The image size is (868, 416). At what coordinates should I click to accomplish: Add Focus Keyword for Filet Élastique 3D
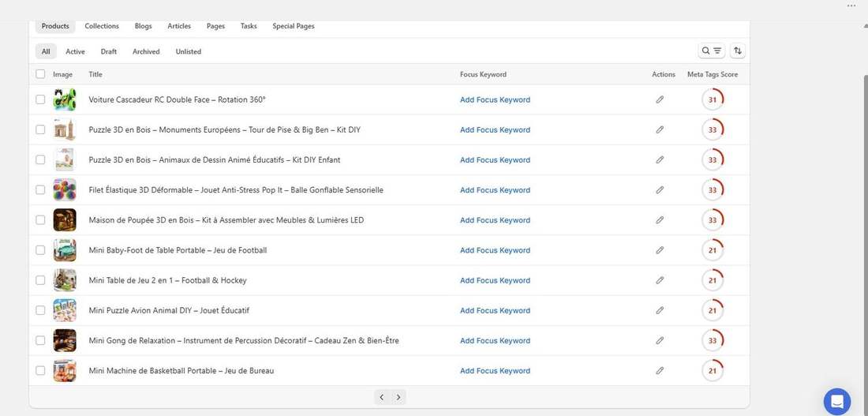point(495,190)
